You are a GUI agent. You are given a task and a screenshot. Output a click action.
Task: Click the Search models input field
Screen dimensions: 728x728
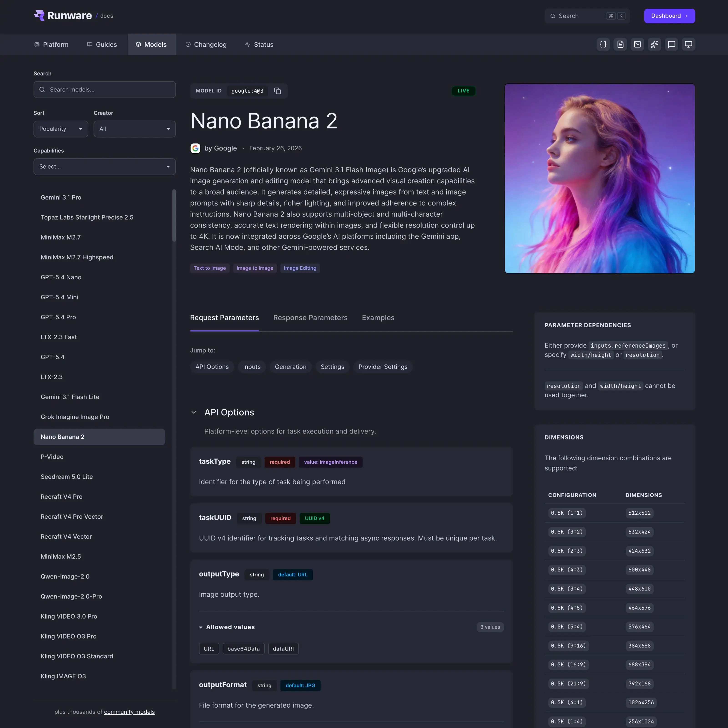point(104,90)
